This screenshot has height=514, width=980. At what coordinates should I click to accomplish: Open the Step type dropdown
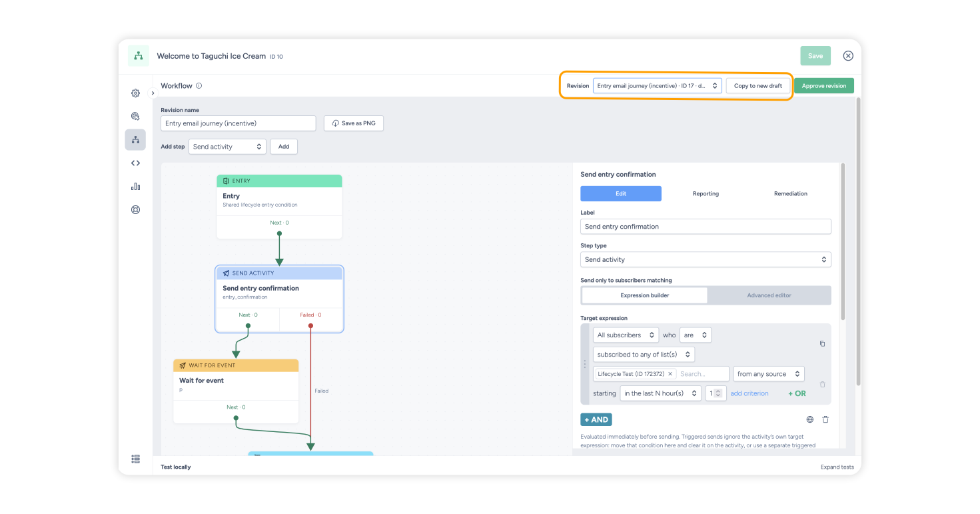point(706,259)
